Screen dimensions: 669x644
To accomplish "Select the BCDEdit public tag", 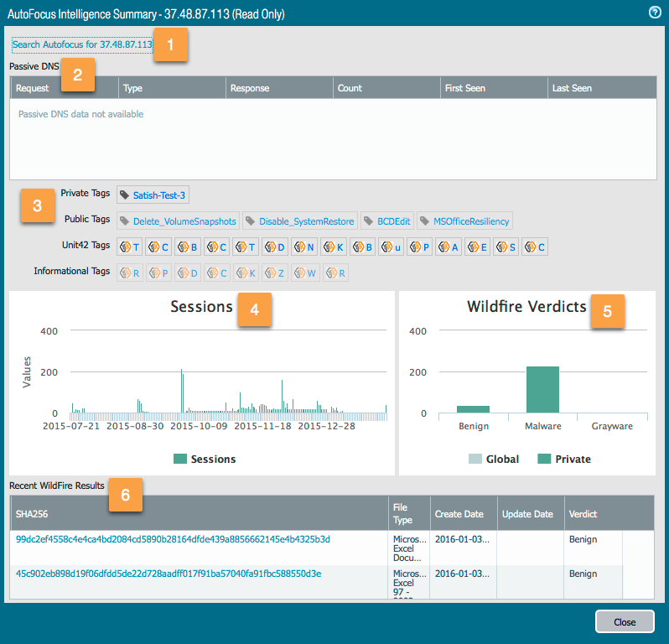I will click(x=386, y=221).
